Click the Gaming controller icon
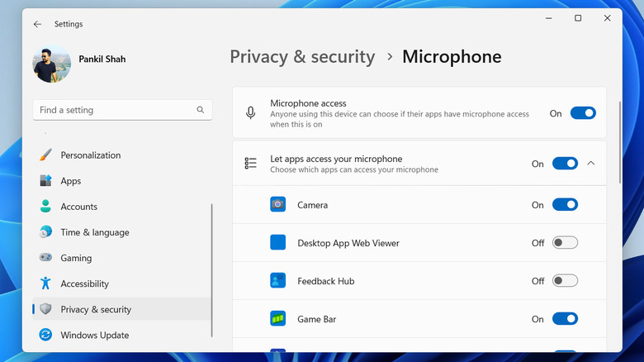Screen dimensions: 644x362 45,258
